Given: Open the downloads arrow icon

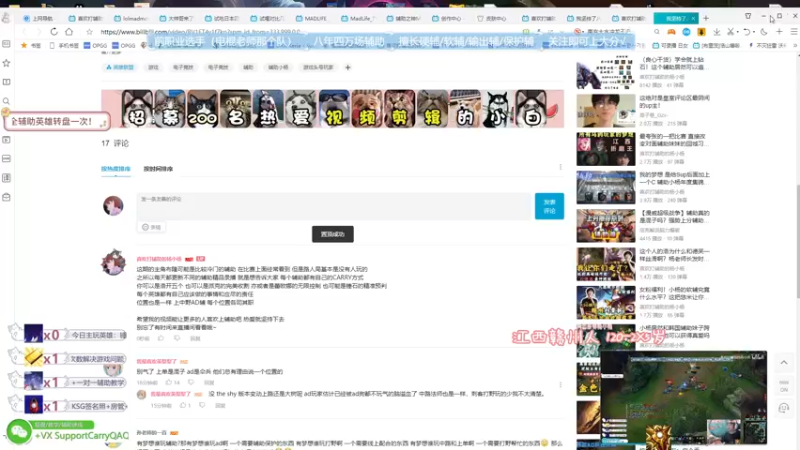Looking at the screenshot, I should [717, 32].
